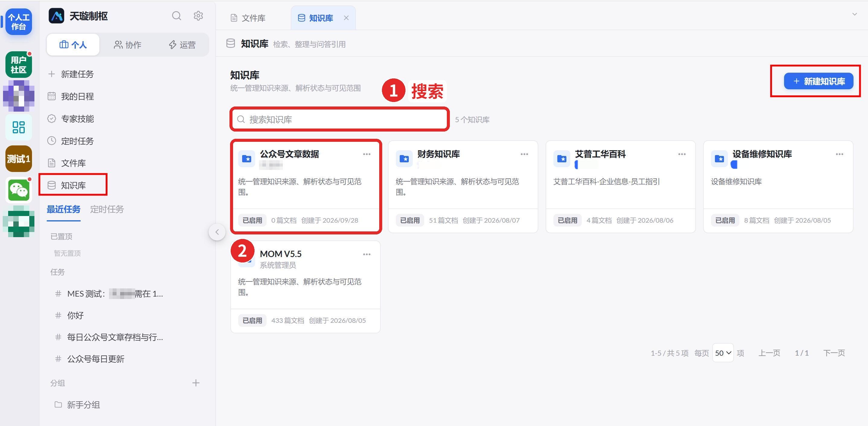Image resolution: width=868 pixels, height=426 pixels.
Task: Click the folder icon on 设备维修知识库 card
Action: click(719, 159)
